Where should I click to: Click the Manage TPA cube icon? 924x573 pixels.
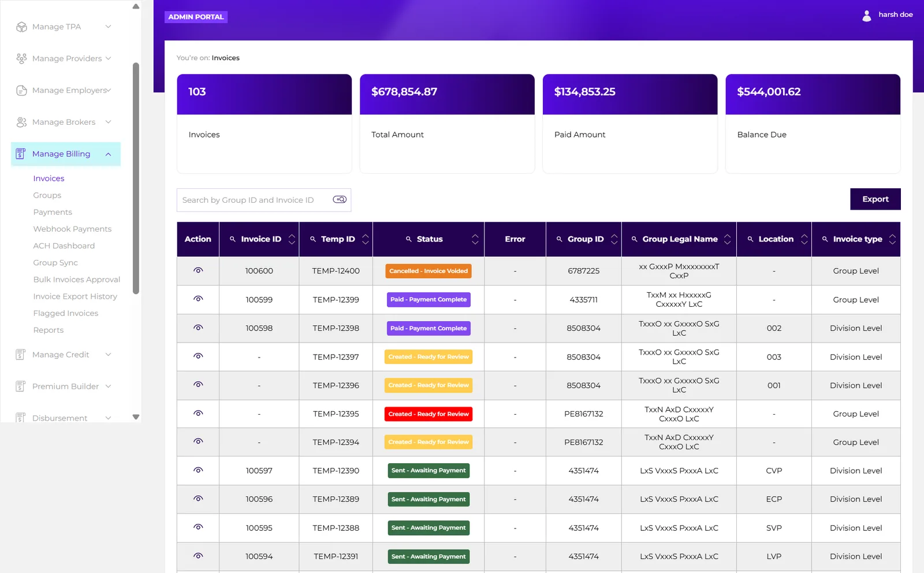[x=21, y=27]
